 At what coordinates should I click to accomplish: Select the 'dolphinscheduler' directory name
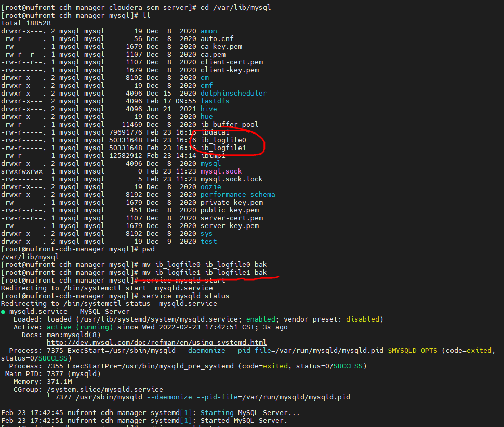(x=234, y=93)
